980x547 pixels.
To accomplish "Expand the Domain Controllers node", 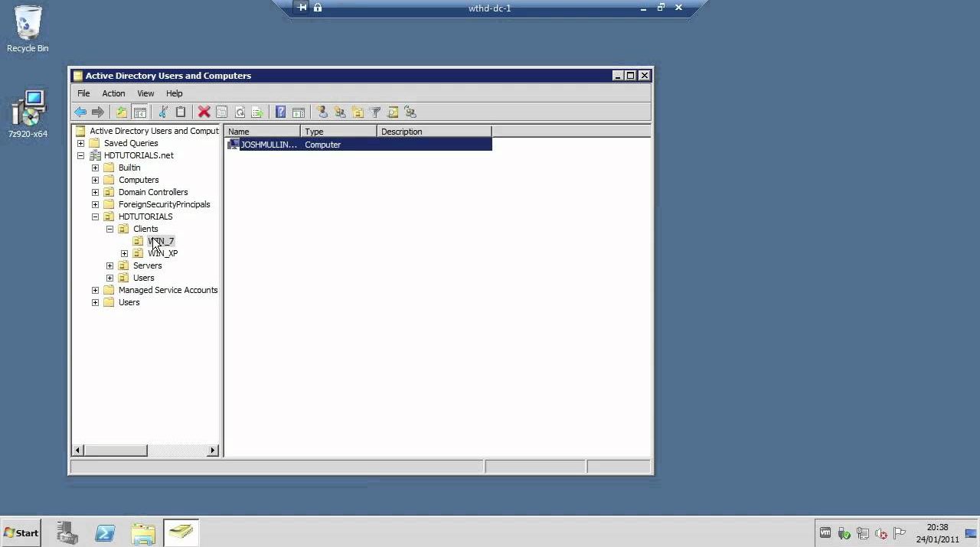I will click(x=95, y=192).
